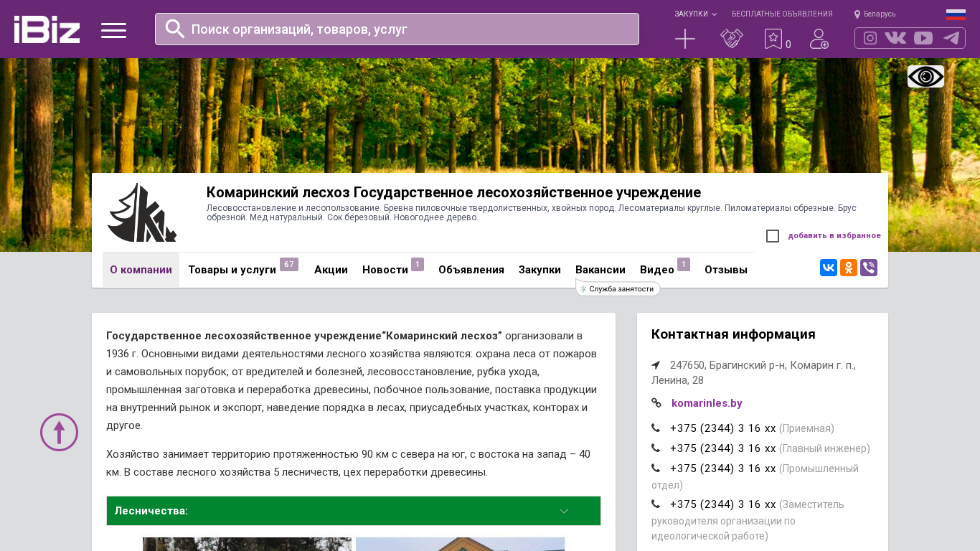Open the iBiz home logo
The width and height of the screenshot is (980, 551).
(47, 29)
